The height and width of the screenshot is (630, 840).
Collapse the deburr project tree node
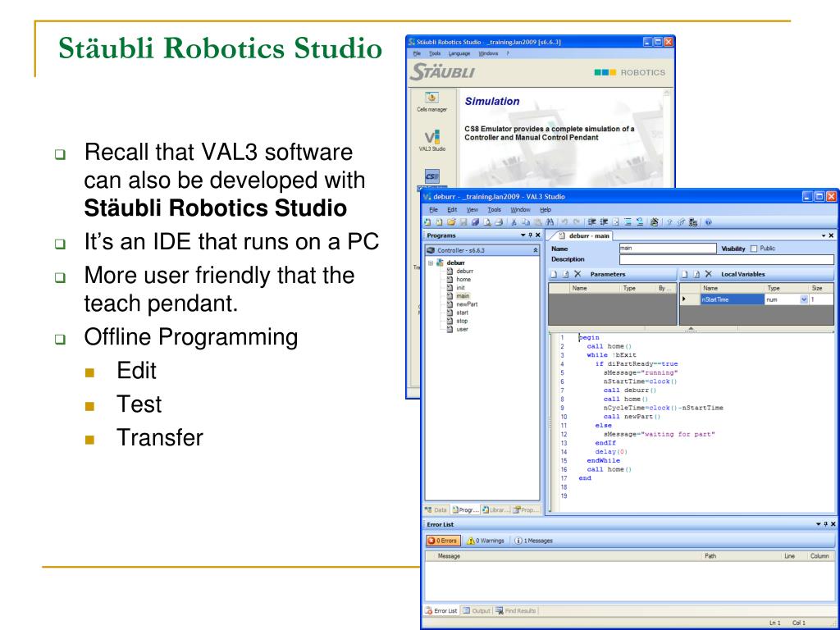point(430,263)
